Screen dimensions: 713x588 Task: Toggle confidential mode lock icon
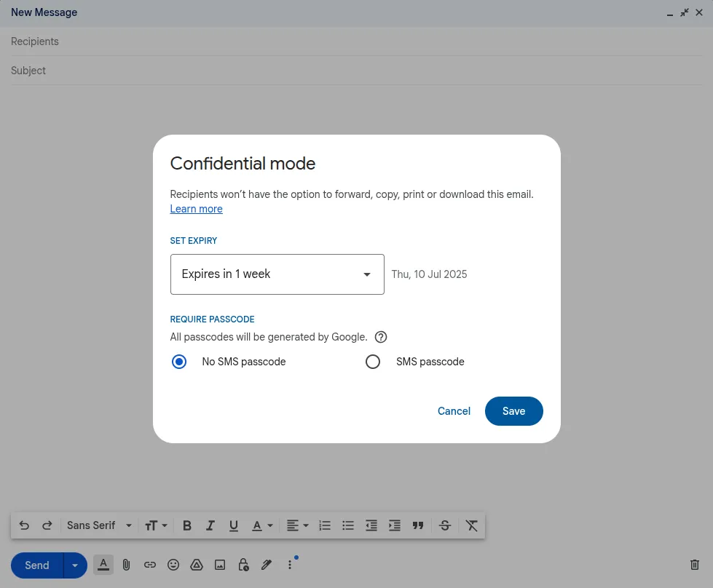click(243, 565)
